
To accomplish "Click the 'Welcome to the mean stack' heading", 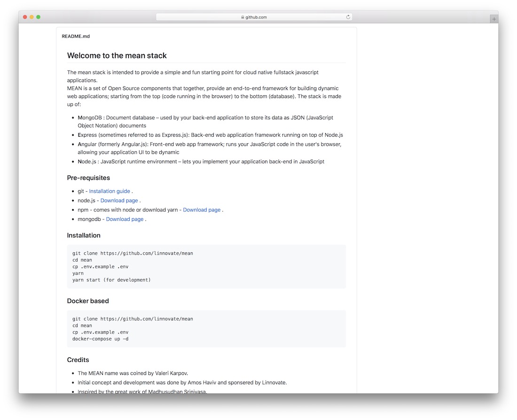I will (x=117, y=55).
